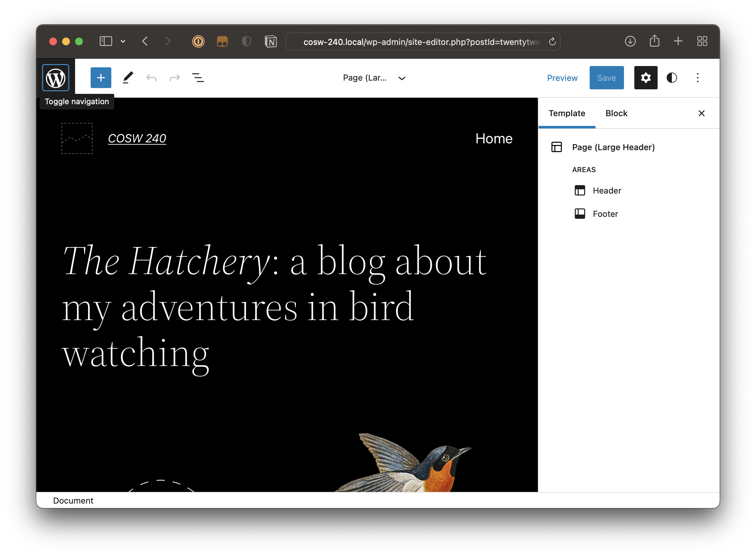756x556 pixels.
Task: Toggle navigation using WordPress icon
Action: [56, 77]
